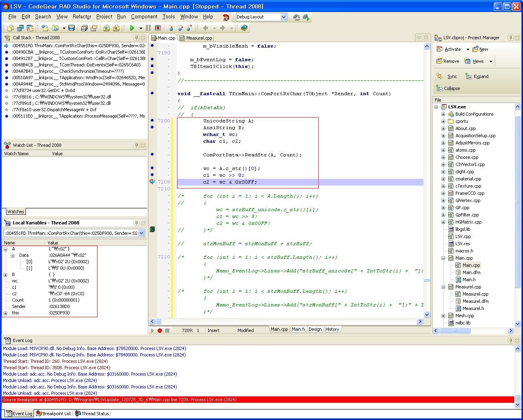This screenshot has width=523, height=420.
Task: Select Main.dfm in the project tree
Action: point(471,272)
